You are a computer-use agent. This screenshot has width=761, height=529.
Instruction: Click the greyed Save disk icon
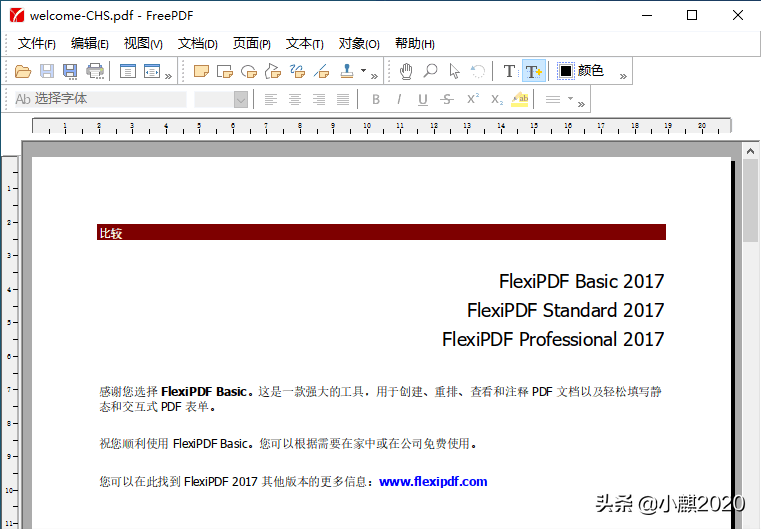point(47,71)
